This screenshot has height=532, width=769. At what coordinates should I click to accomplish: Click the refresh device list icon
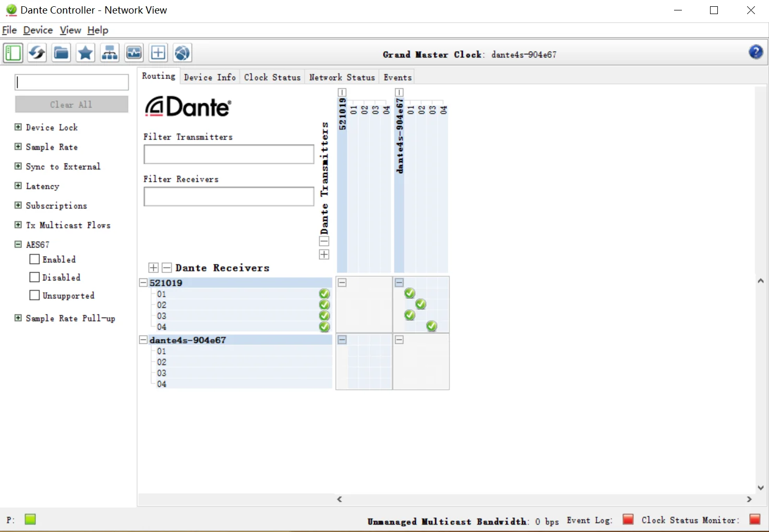coord(37,52)
